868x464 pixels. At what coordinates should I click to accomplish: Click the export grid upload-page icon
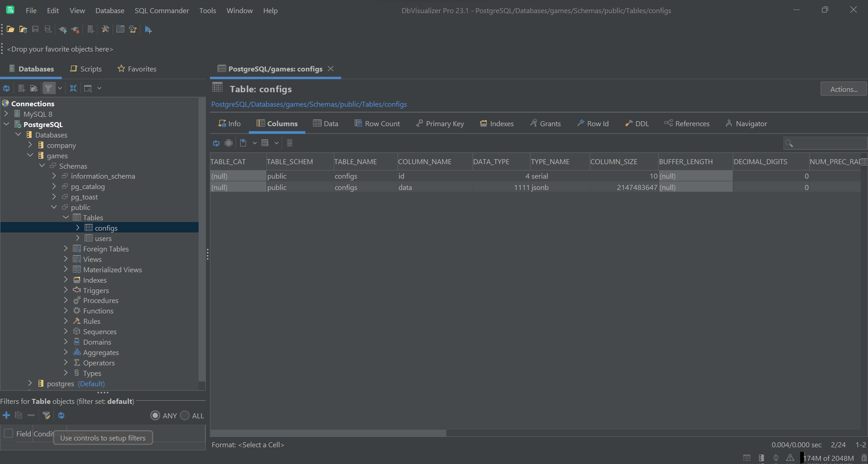pos(243,143)
